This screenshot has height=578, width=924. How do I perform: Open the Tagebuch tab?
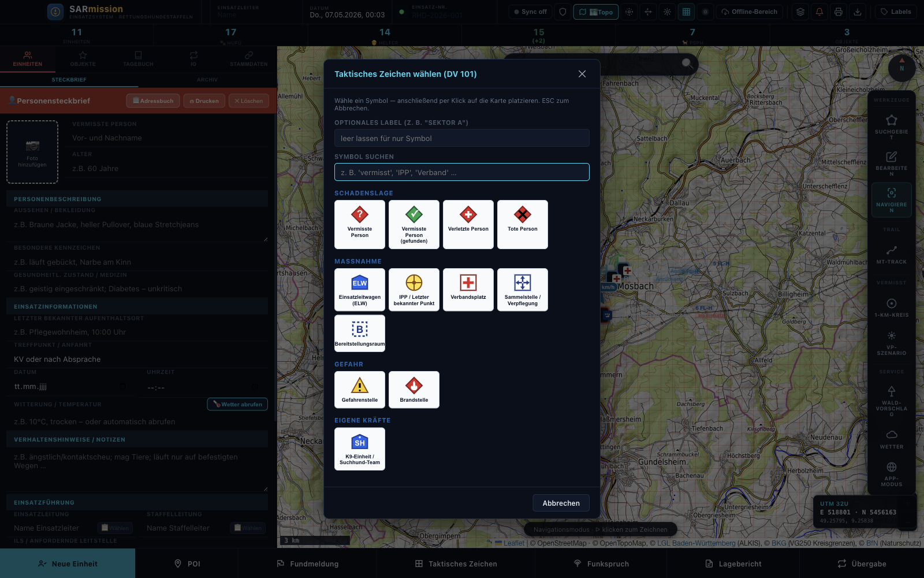click(x=138, y=59)
